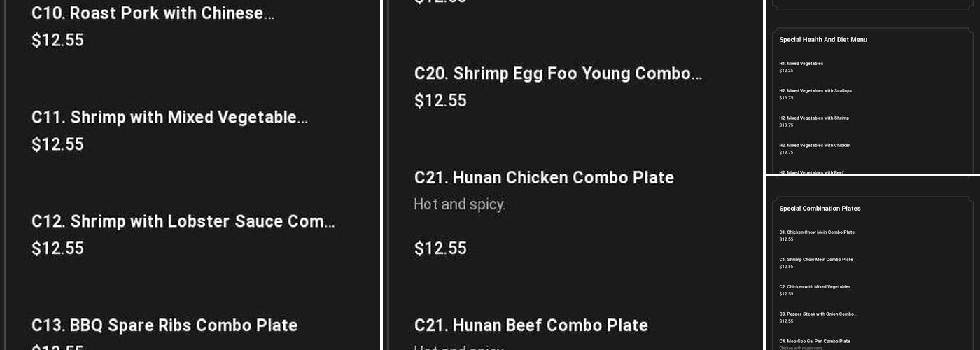Select C10 Roast Pork with Chinese item
Image resolution: width=980 pixels, height=350 pixels.
tap(153, 13)
